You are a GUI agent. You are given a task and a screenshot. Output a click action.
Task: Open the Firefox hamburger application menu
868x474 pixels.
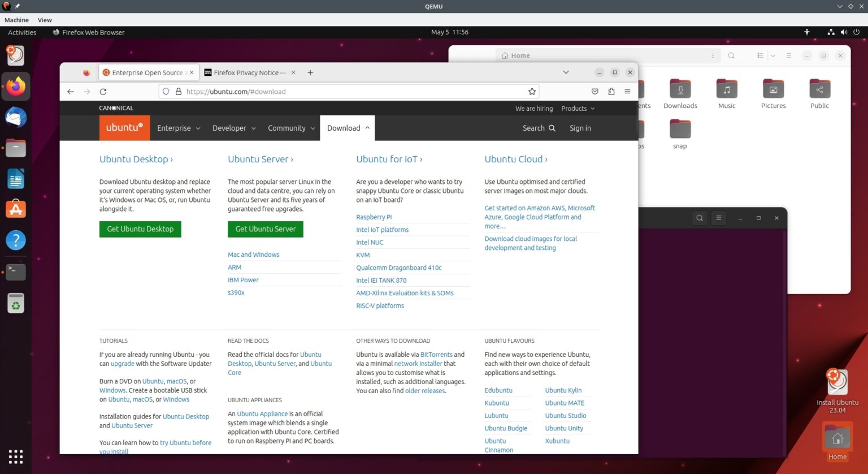coord(627,91)
